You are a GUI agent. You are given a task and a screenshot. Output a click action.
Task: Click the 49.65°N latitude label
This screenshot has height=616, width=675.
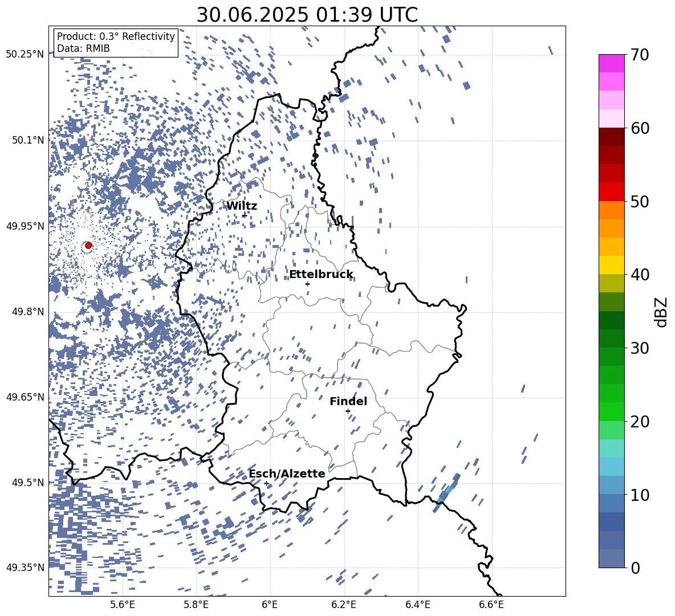[x=25, y=397]
